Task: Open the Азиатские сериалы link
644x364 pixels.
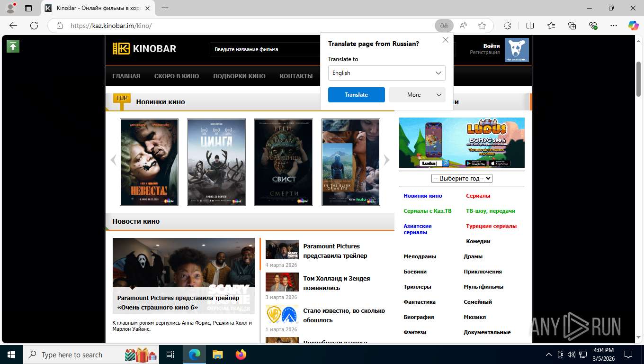Action: coord(418,229)
